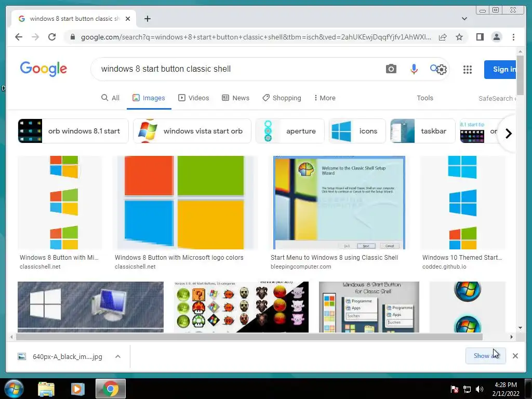Bookmark this page with the star icon

[459, 37]
